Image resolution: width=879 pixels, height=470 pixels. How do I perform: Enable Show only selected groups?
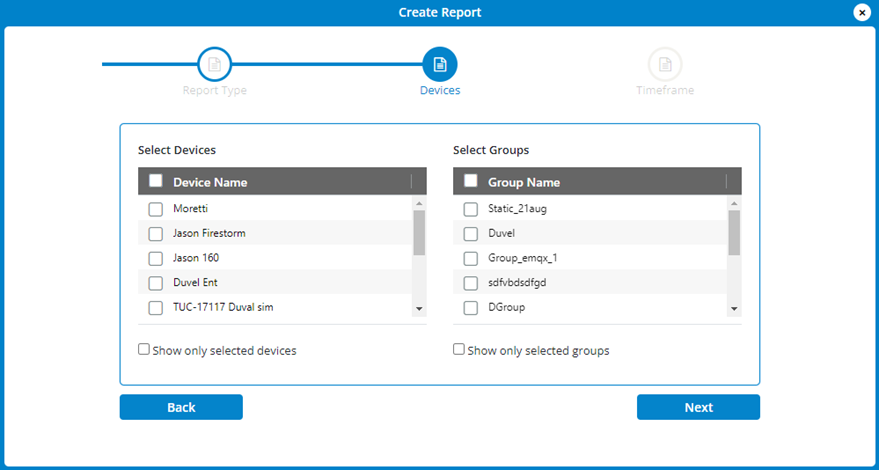(459, 350)
